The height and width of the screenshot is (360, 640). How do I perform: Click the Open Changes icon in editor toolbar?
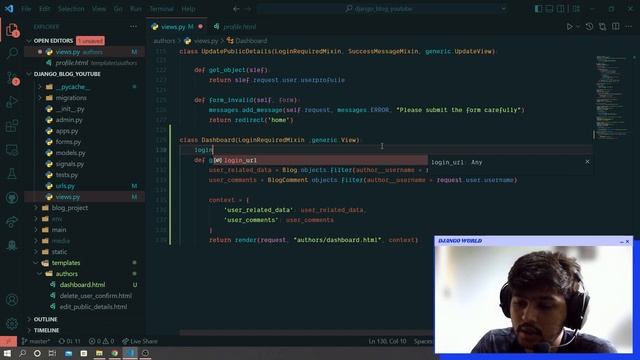pos(602,27)
